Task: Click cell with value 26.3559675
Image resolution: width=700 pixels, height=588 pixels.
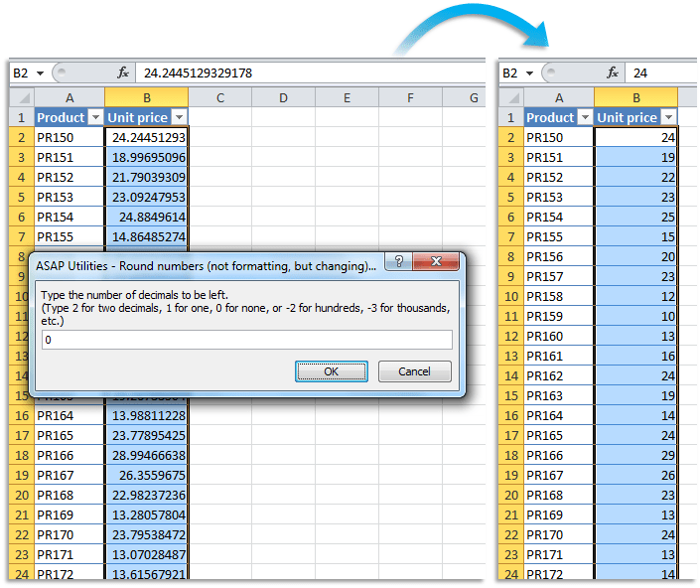Action: tap(146, 475)
